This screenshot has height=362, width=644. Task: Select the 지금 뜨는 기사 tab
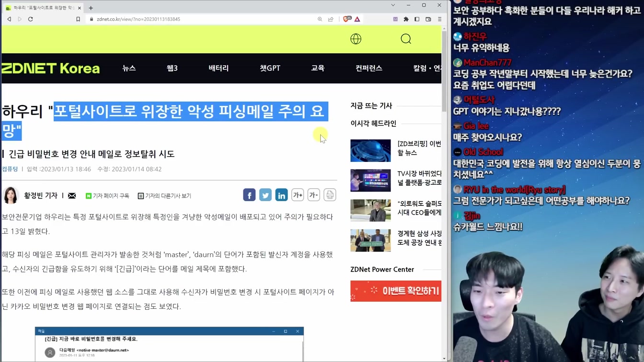coord(371,105)
